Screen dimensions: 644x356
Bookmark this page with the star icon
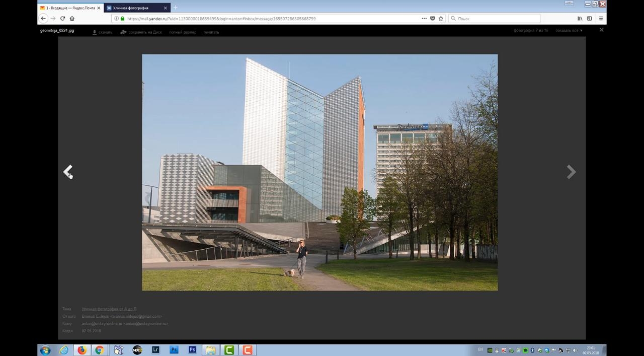441,19
